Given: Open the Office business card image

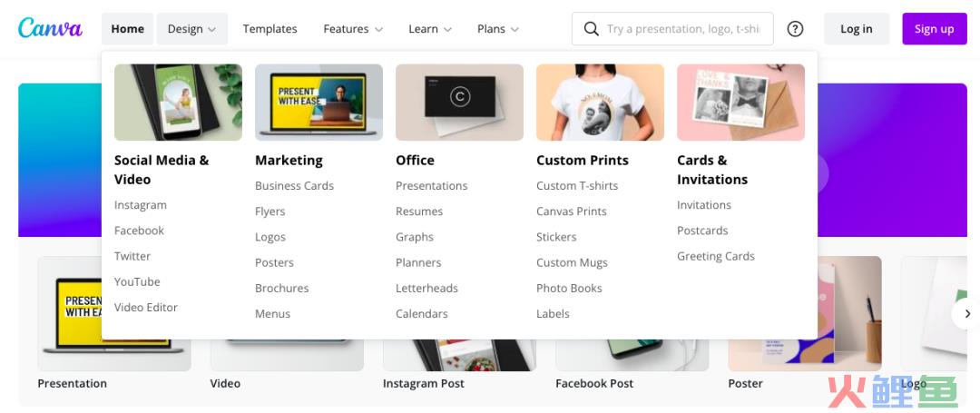Looking at the screenshot, I should coord(459,103).
